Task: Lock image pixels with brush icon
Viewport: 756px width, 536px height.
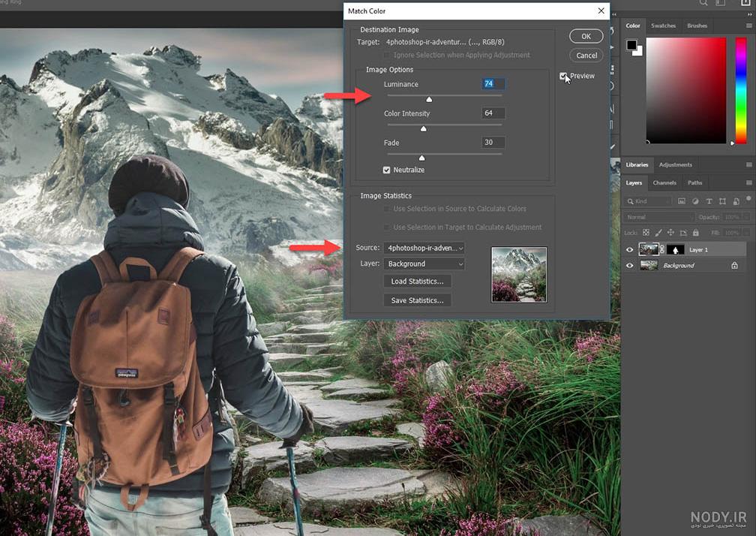Action: (658, 233)
